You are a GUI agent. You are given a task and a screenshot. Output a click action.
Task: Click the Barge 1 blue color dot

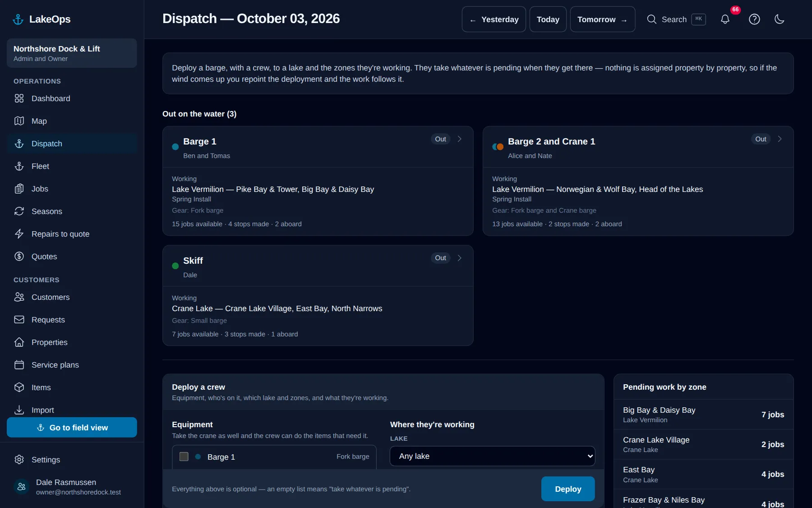coord(175,147)
